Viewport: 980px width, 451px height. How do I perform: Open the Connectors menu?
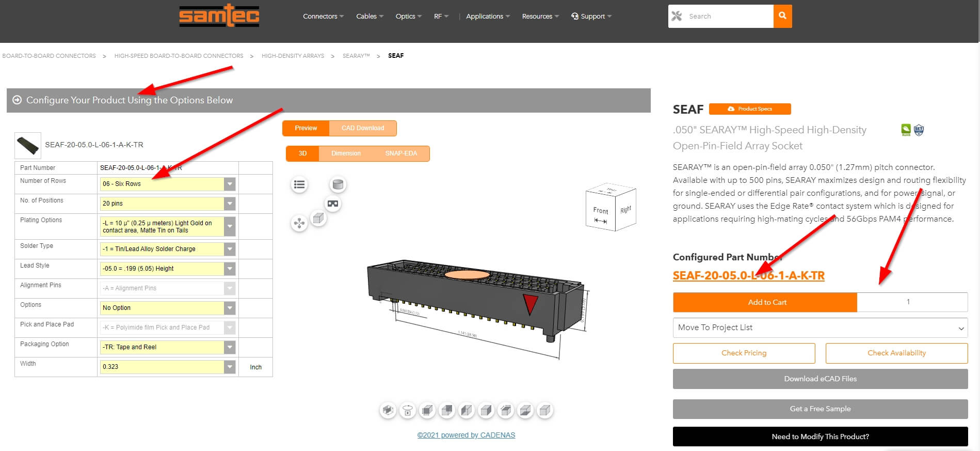pyautogui.click(x=323, y=17)
